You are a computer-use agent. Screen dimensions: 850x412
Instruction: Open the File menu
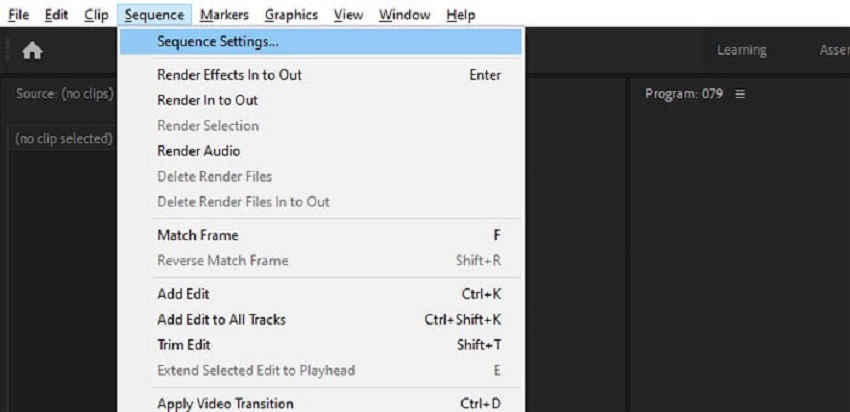[x=19, y=15]
